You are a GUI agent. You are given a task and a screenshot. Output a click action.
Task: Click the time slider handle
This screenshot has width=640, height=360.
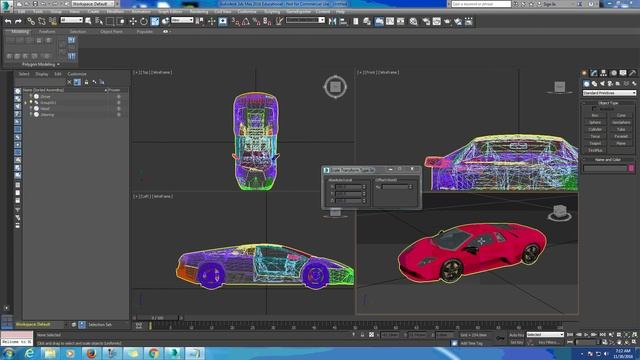[158, 318]
